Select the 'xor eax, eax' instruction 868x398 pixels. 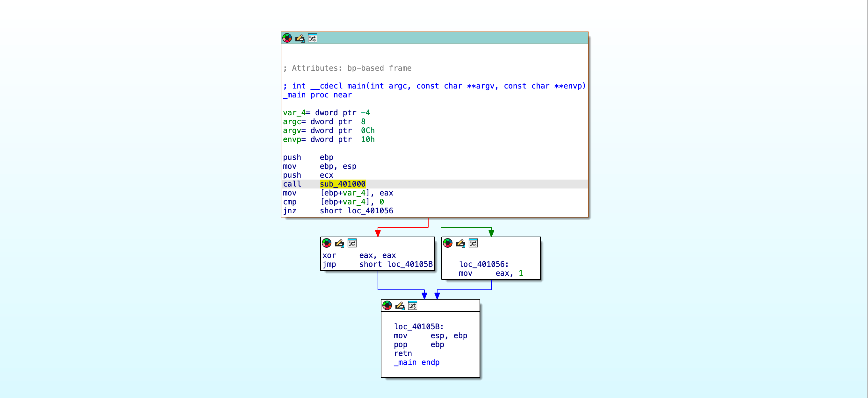pos(359,255)
